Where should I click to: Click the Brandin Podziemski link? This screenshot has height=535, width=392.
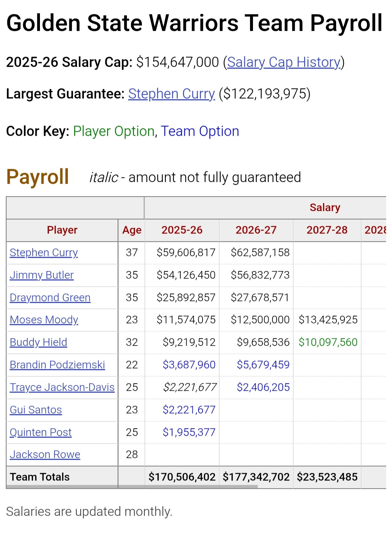pos(57,365)
